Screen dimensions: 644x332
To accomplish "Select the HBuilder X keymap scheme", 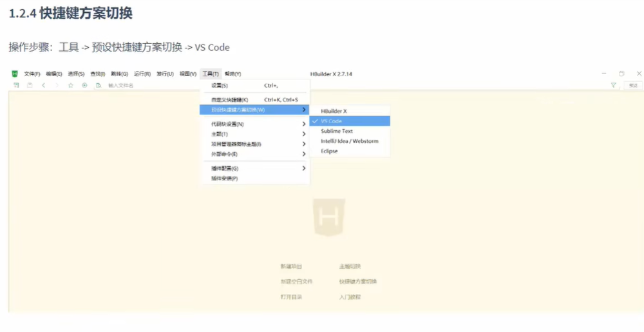I will [350, 112].
